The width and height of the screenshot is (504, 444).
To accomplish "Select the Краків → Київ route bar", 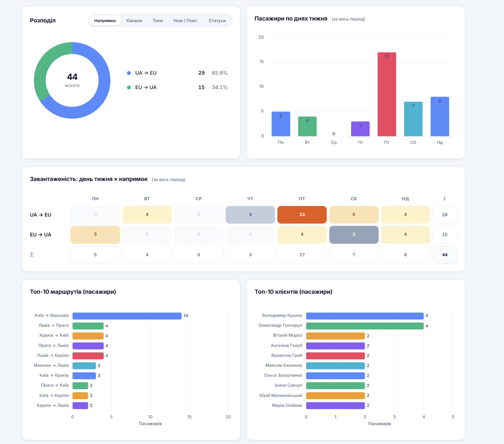I will (88, 336).
